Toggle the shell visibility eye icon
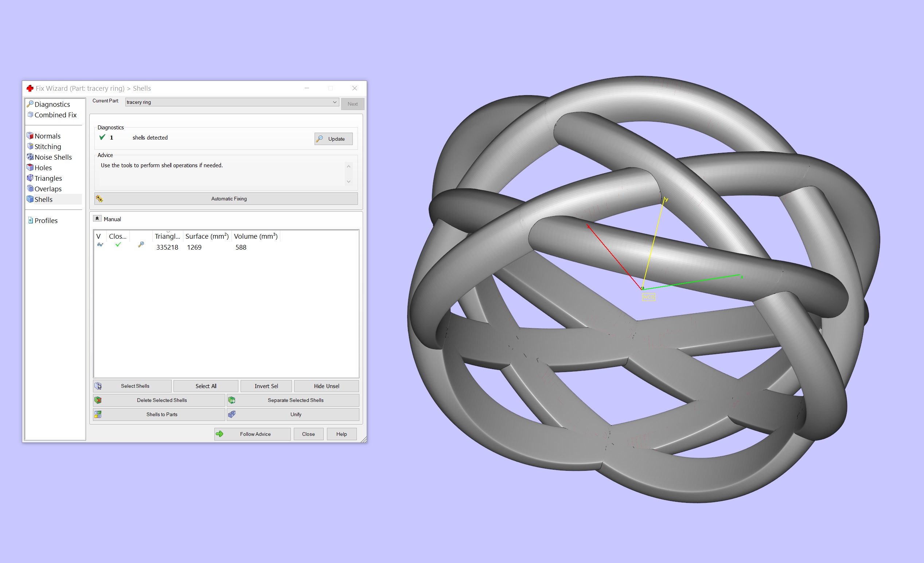 [x=100, y=245]
